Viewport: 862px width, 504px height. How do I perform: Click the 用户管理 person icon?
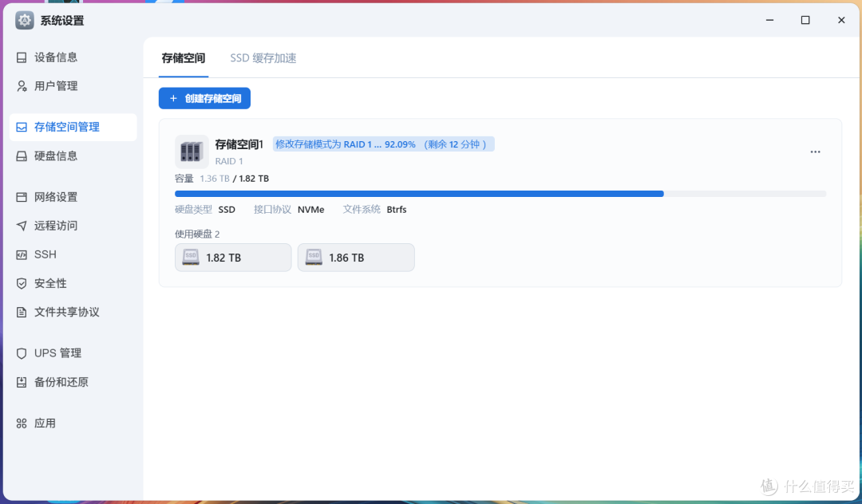click(x=22, y=86)
